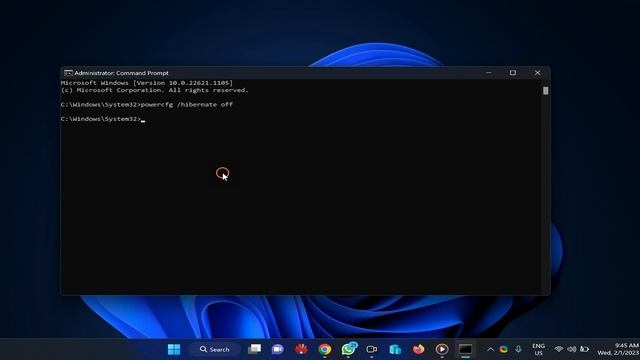
Task: Open the clock and date panel
Action: coord(618,349)
